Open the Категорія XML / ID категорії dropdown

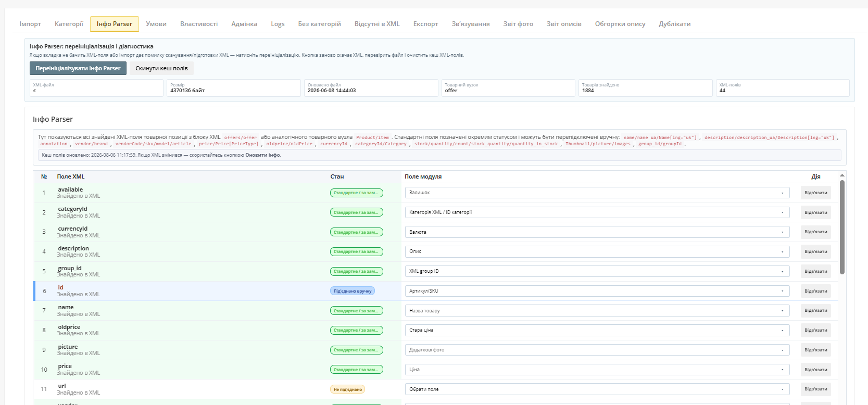[597, 212]
